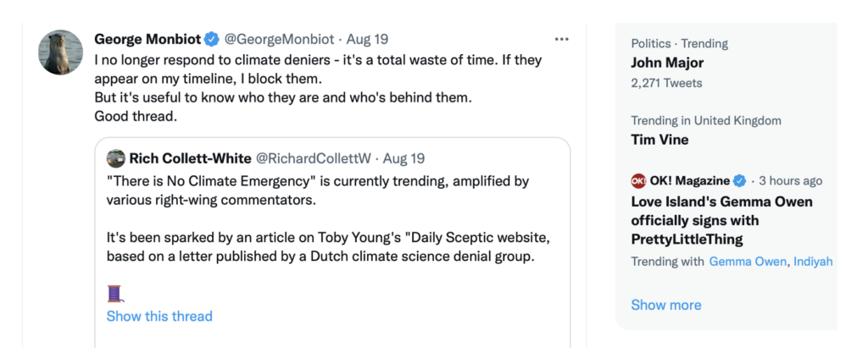Click the George Monbiot display name
The image size is (868, 353).
(x=147, y=39)
